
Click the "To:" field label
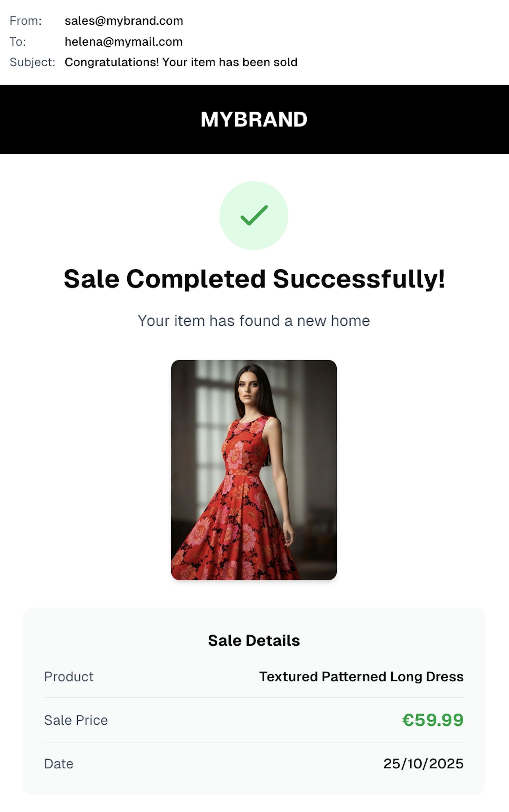click(17, 42)
